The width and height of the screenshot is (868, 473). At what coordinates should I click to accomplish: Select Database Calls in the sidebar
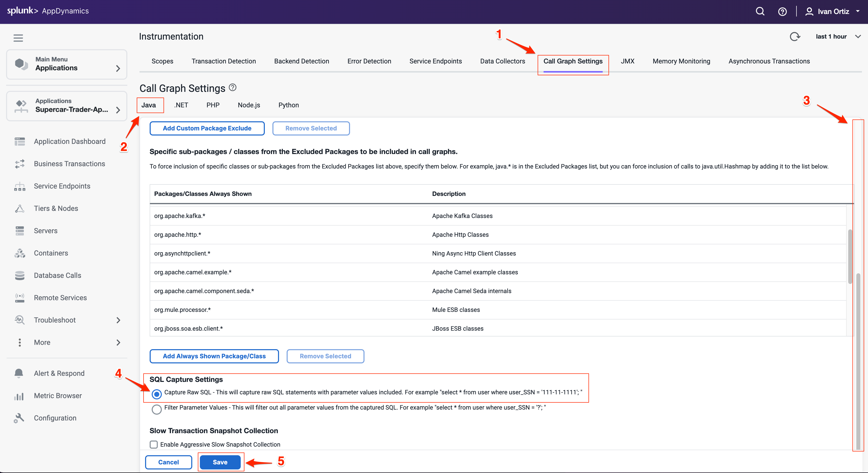57,275
